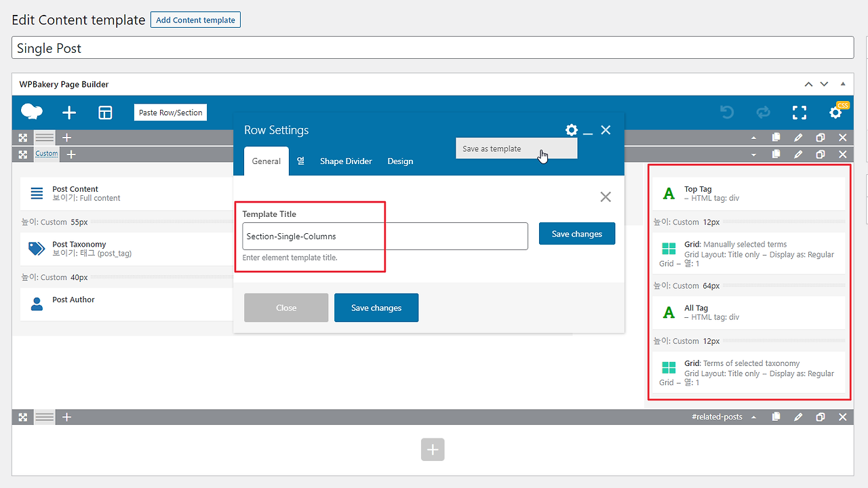Open the Templates panel icon
Viewport: 868px width, 488px height.
tap(105, 113)
